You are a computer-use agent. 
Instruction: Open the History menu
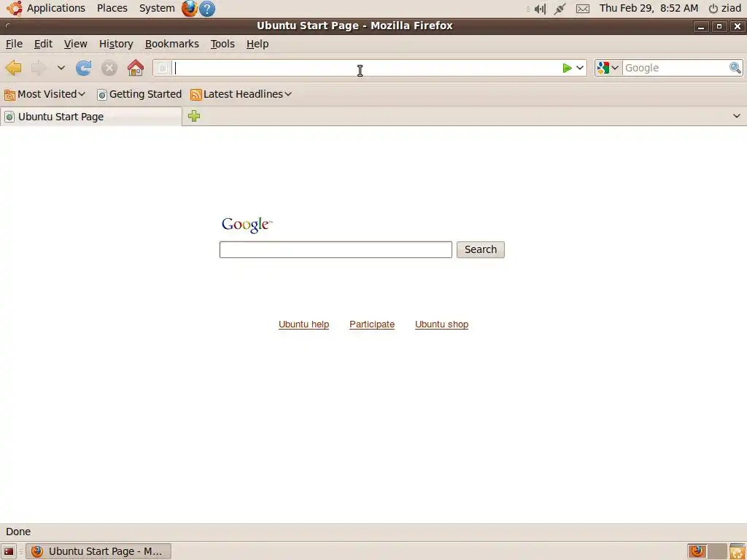pos(116,44)
